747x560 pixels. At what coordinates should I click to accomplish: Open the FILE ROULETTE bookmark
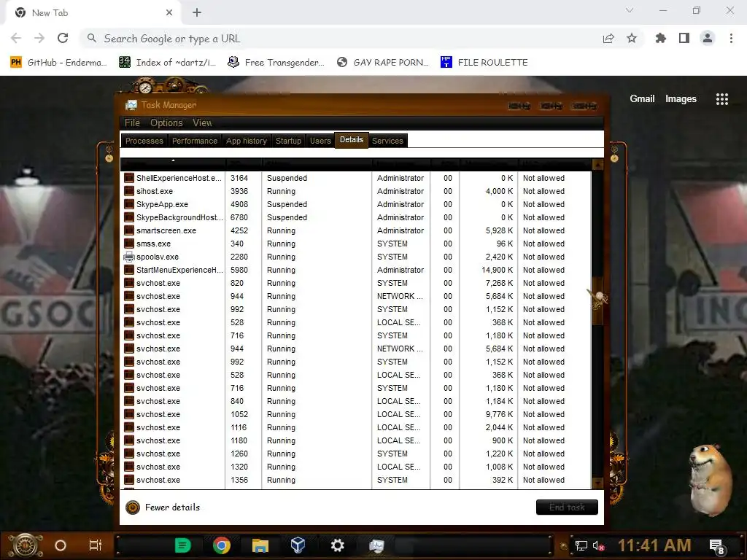[484, 63]
